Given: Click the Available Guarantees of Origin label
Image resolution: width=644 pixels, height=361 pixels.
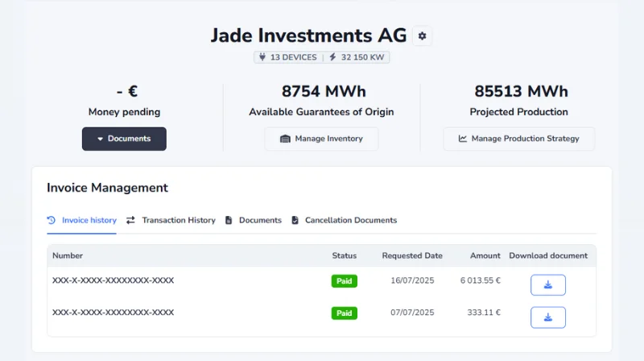Looking at the screenshot, I should click(321, 112).
